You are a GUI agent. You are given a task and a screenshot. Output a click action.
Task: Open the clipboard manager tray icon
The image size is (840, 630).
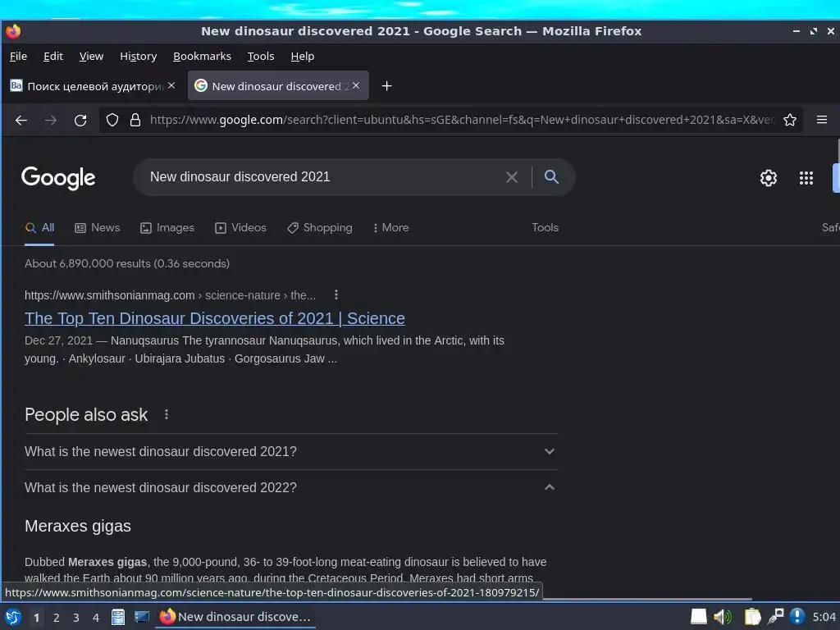tap(753, 617)
